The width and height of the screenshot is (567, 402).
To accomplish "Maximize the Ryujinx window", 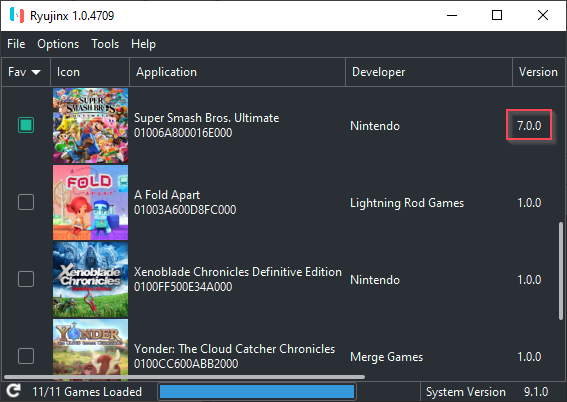I will click(x=497, y=15).
